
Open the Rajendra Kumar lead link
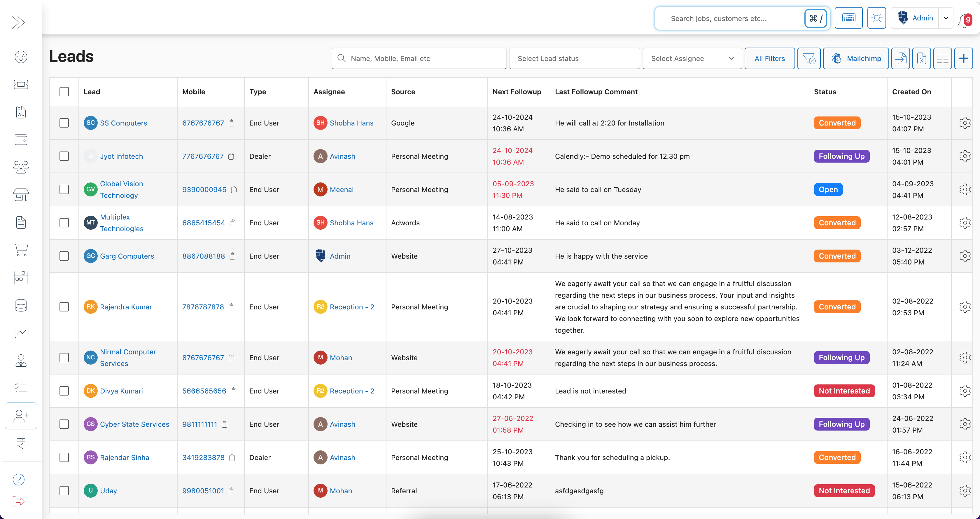tap(125, 307)
